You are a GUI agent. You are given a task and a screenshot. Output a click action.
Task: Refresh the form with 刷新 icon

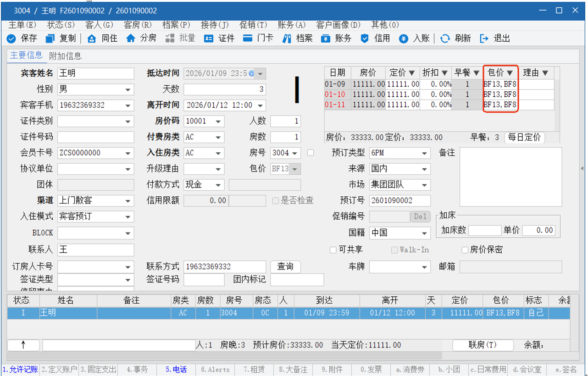coord(445,39)
